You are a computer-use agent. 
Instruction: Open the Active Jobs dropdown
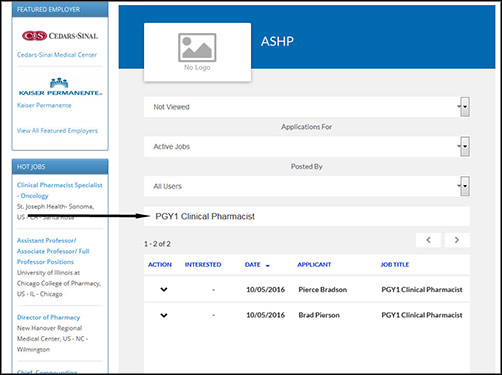coord(307,147)
